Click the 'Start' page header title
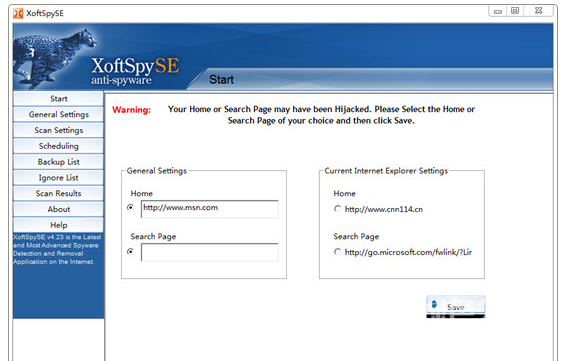Image resolution: width=565 pixels, height=361 pixels. (x=222, y=79)
